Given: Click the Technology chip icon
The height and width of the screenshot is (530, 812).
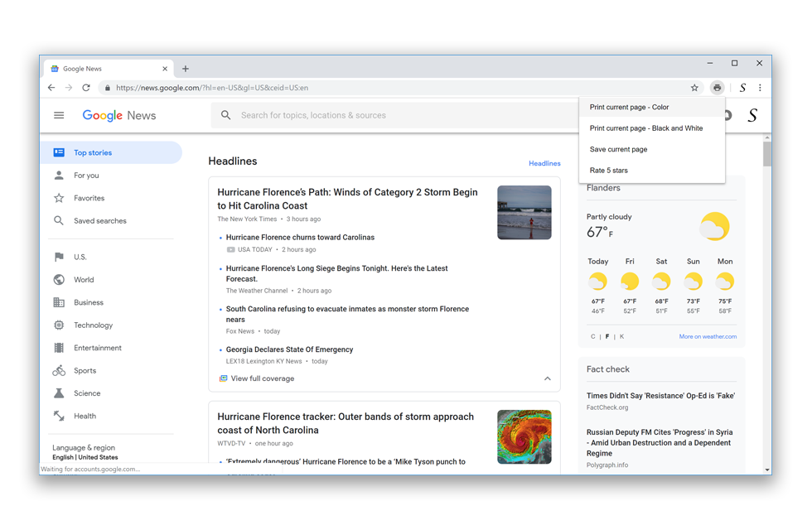Looking at the screenshot, I should point(59,325).
